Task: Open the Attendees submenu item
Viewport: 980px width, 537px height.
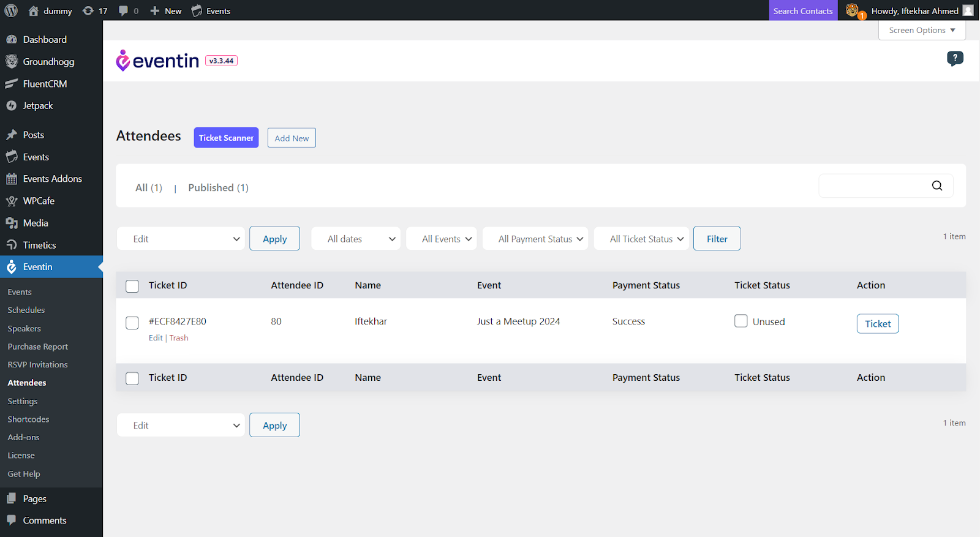Action: [x=27, y=383]
